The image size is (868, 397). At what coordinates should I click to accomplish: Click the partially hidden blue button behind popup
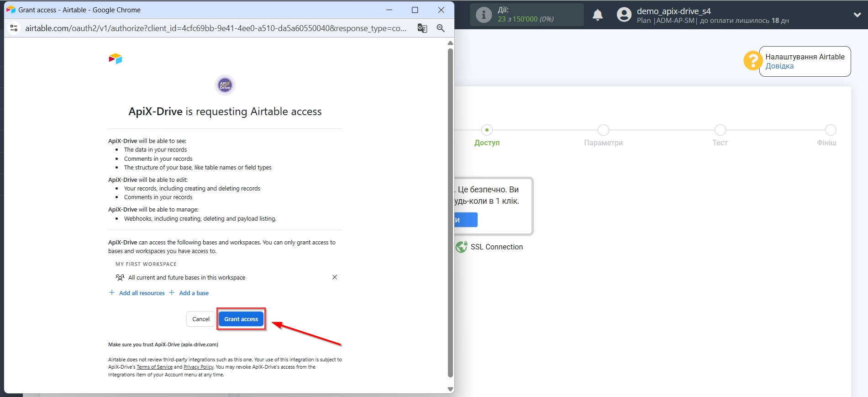466,220
